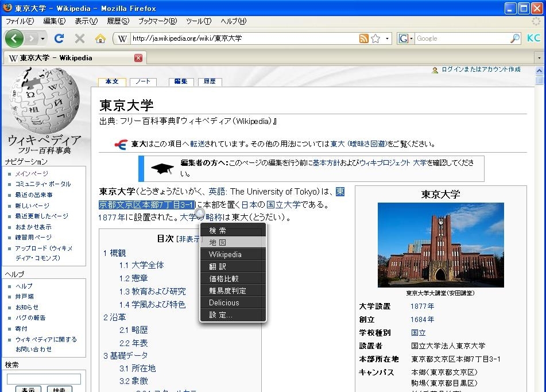Viewport: 546px width, 392px height.
Task: Open the Google search engine selector
Action: click(x=405, y=38)
